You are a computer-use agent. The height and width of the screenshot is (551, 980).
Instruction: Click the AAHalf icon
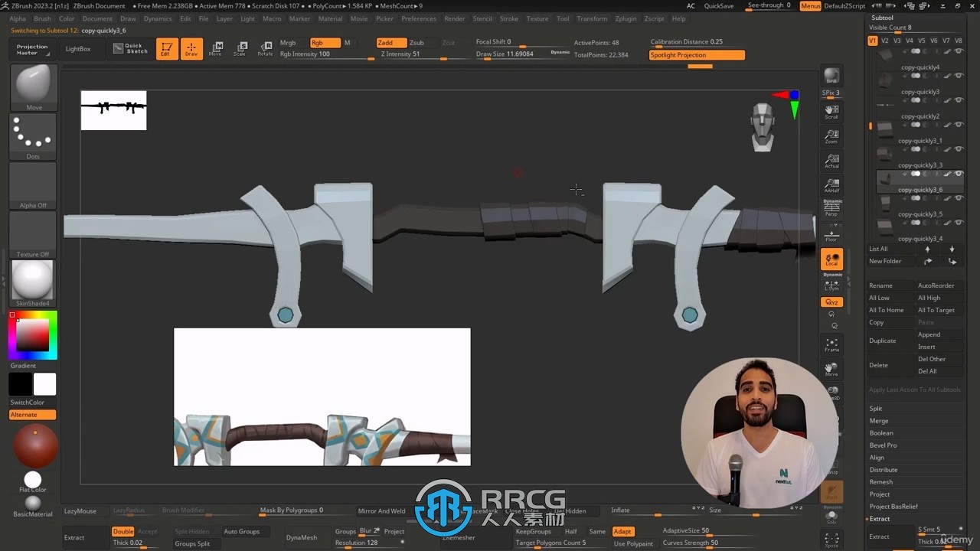pos(831,185)
